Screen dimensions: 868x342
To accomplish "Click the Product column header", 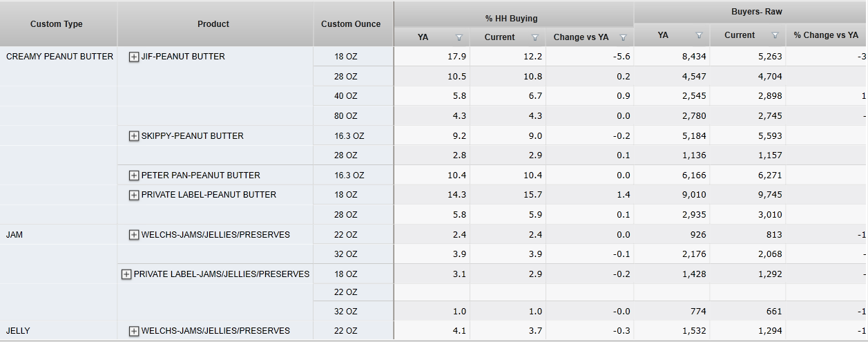I will 213,24.
